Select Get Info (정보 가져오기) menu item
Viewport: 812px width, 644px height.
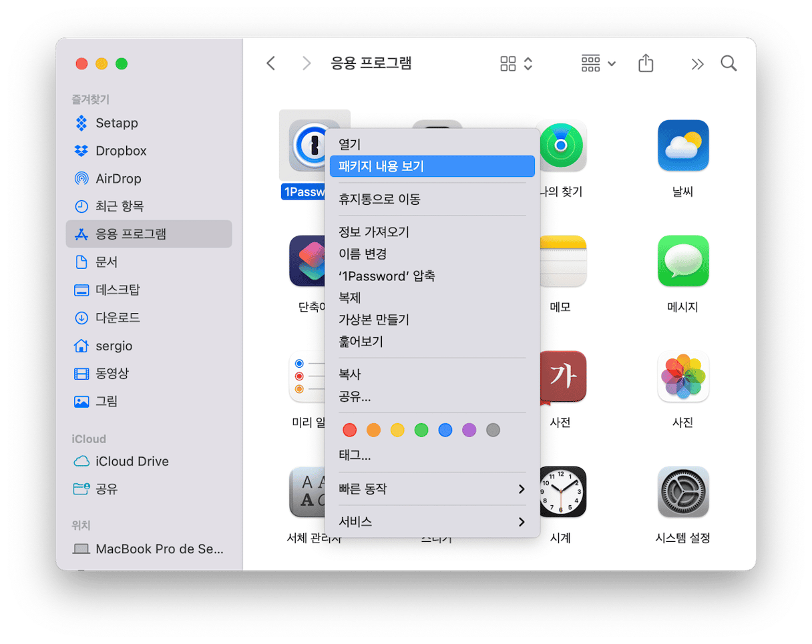coord(374,232)
